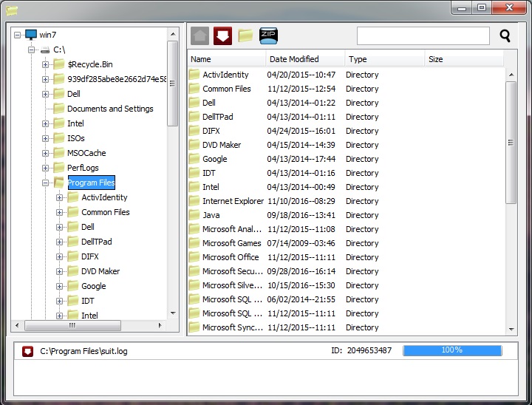Select Documents and Settings in the tree
Screen dimensions: 532x405
click(110, 109)
